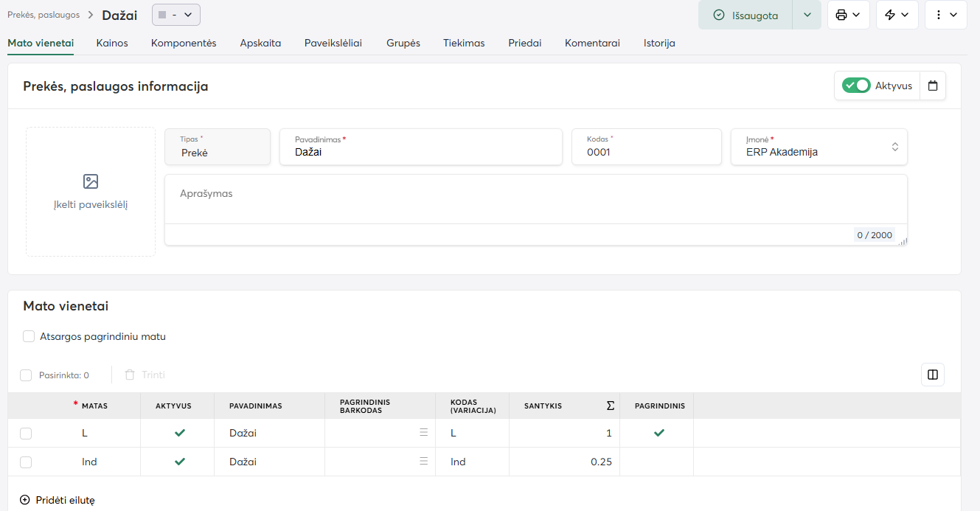980x511 pixels.
Task: Click the Išsaugota save button
Action: tap(746, 15)
